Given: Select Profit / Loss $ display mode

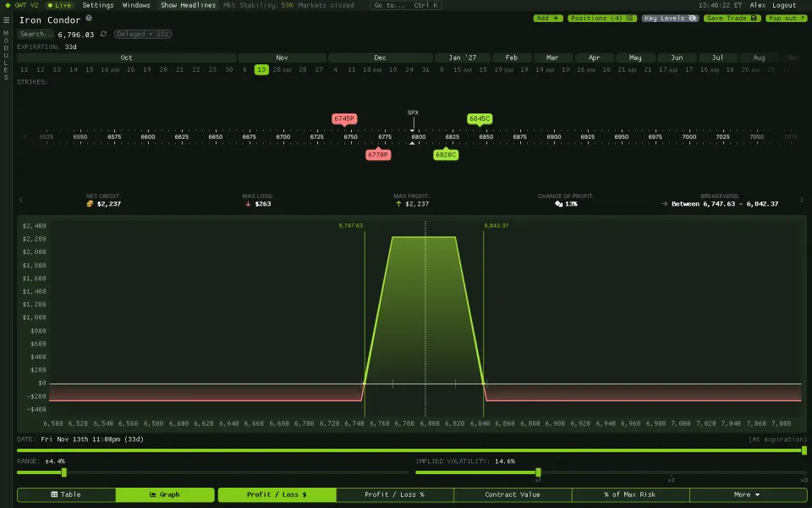Looking at the screenshot, I should coord(277,494).
